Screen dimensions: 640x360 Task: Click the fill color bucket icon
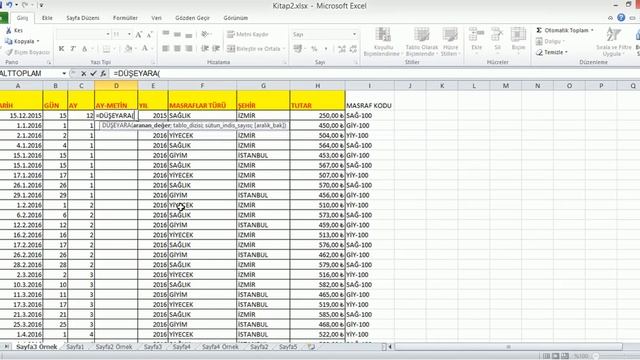pos(128,49)
